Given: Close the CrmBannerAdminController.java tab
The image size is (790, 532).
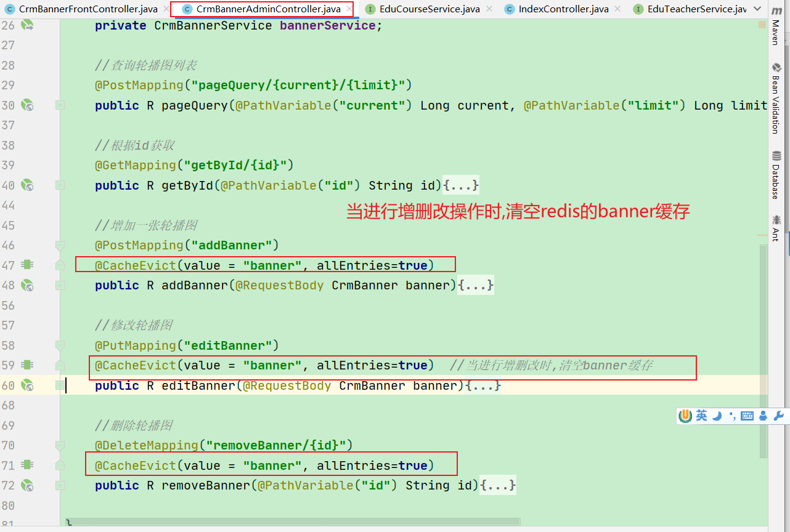Looking at the screenshot, I should coord(349,9).
